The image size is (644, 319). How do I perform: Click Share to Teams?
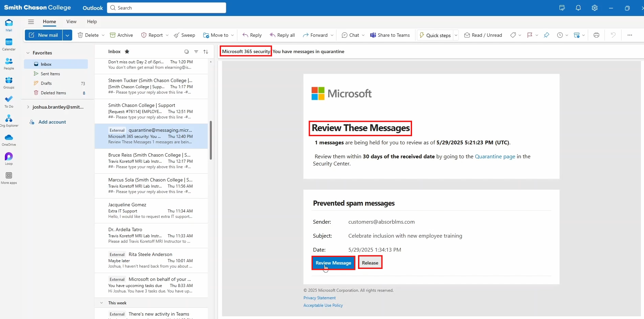(x=390, y=35)
